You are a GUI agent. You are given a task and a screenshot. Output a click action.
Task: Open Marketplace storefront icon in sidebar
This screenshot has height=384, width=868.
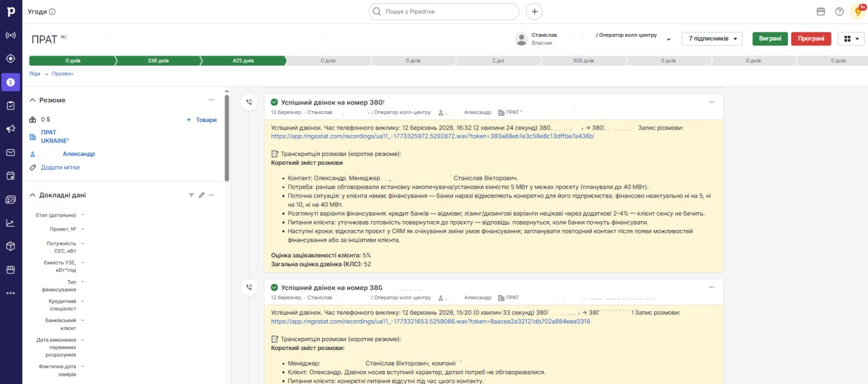[11, 269]
